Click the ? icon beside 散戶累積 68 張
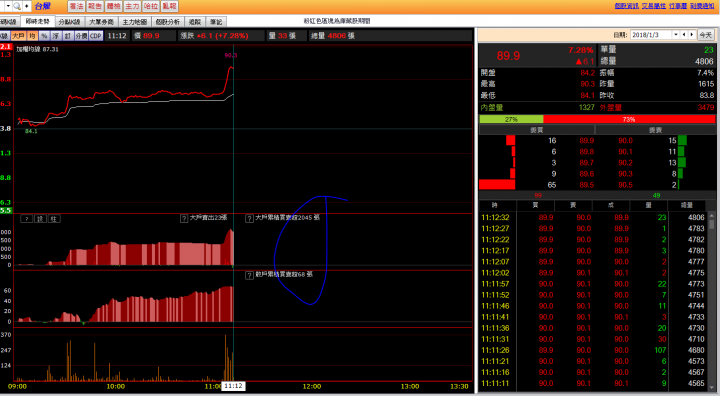The width and height of the screenshot is (720, 396). (x=249, y=276)
